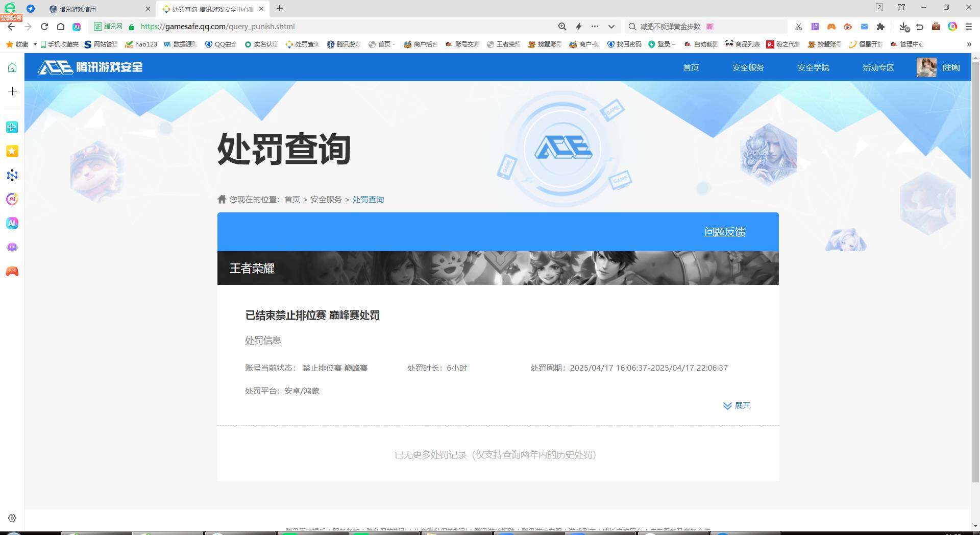Viewport: 980px width, 535px height.
Task: Click the ACE 腾讯游戏安全 logo
Action: (x=90, y=67)
